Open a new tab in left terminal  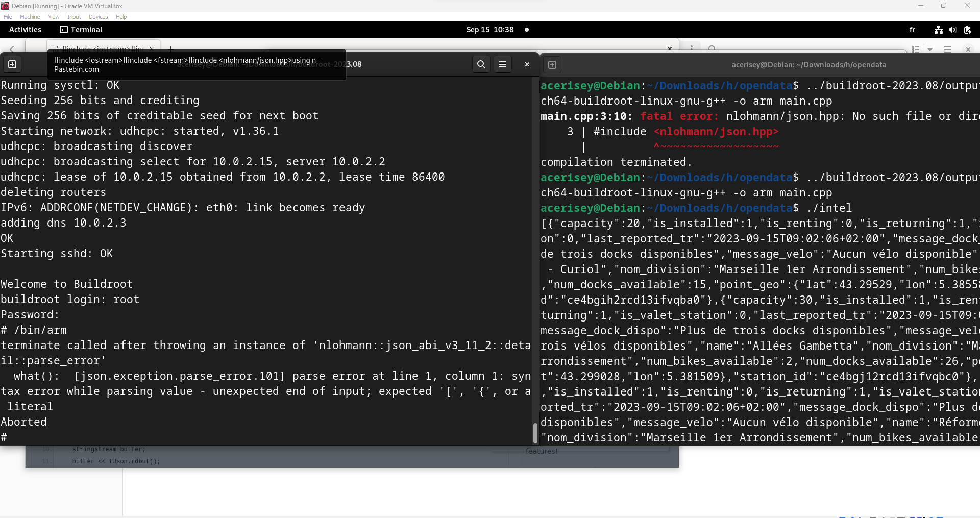click(12, 64)
